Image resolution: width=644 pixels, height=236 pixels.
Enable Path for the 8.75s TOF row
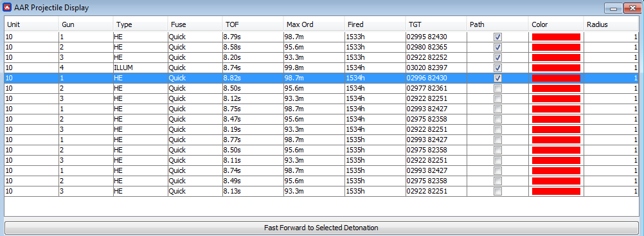[498, 109]
